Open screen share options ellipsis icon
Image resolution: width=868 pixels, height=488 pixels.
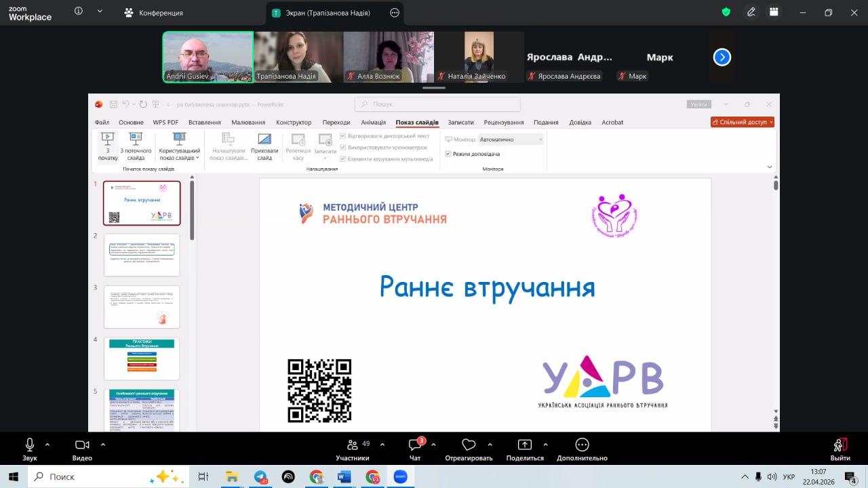pyautogui.click(x=395, y=12)
